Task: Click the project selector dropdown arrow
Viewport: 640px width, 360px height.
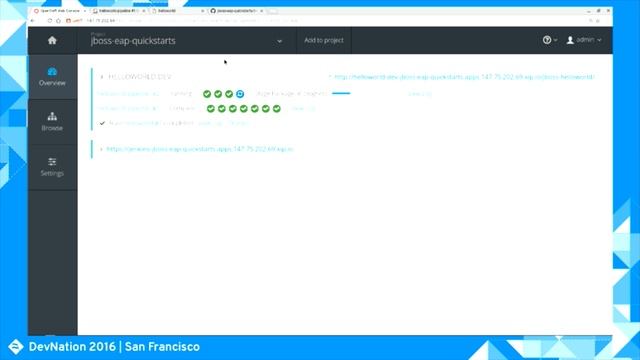Action: tap(279, 41)
